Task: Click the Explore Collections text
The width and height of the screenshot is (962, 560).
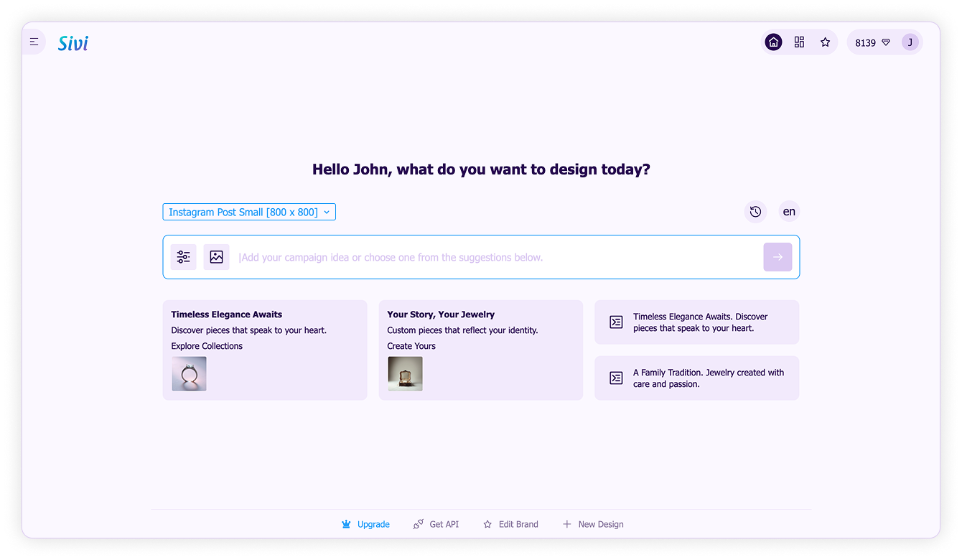Action: pyautogui.click(x=207, y=346)
